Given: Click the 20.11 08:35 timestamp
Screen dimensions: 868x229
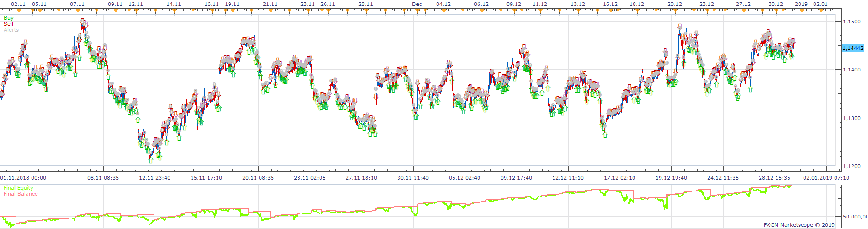Looking at the screenshot, I should click(258, 178).
